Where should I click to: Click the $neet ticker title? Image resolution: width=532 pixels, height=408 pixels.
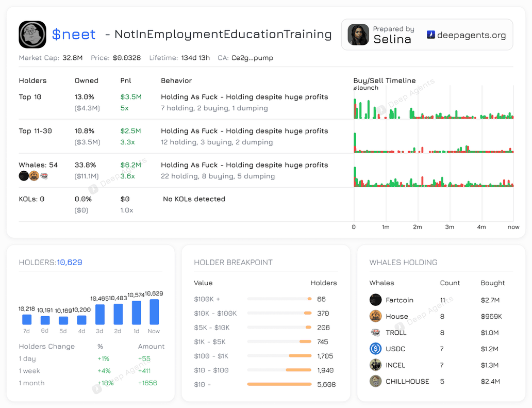tap(74, 34)
